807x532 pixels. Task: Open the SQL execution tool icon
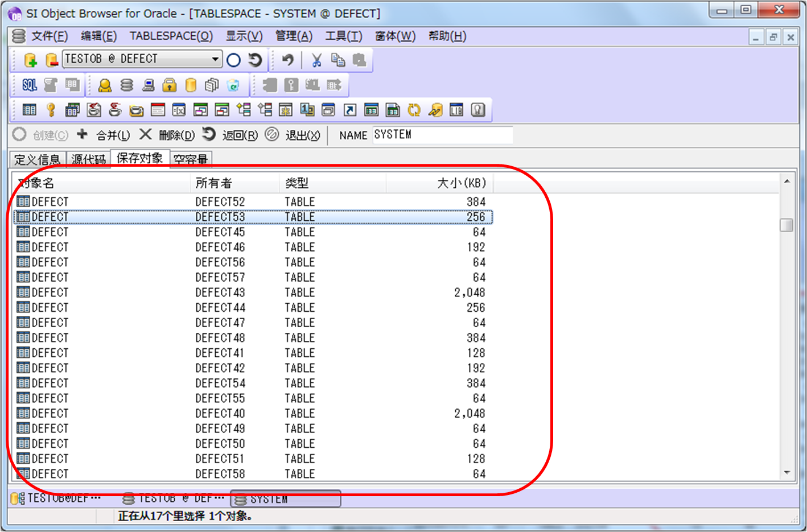30,85
